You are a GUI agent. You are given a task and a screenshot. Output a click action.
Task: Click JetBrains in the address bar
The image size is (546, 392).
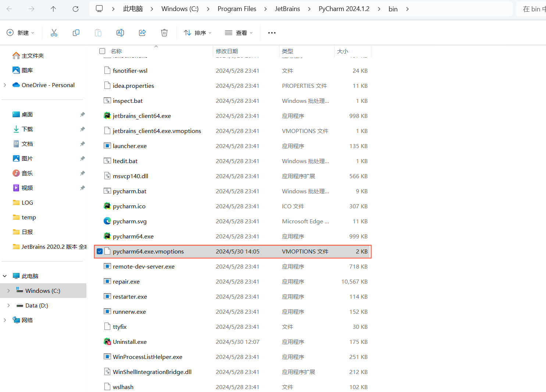288,9
